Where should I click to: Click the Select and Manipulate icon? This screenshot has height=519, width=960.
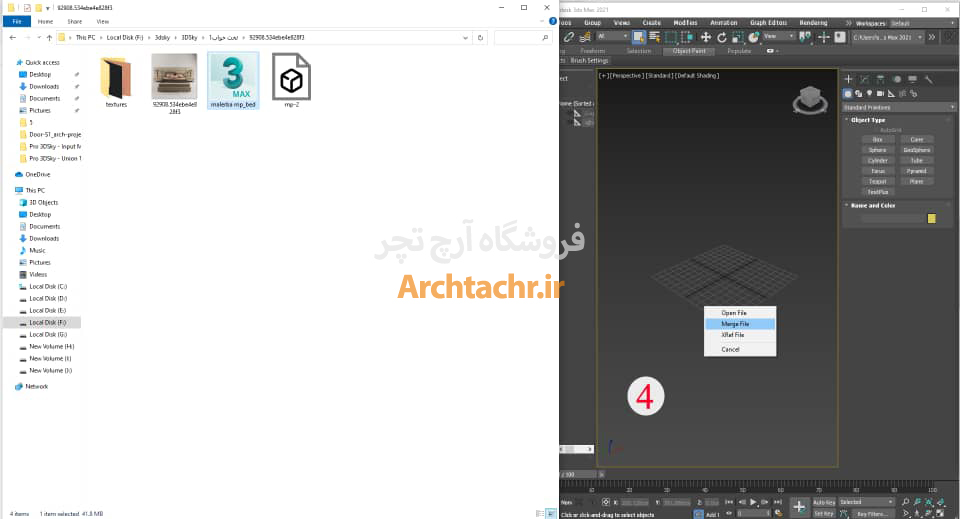[x=823, y=37]
